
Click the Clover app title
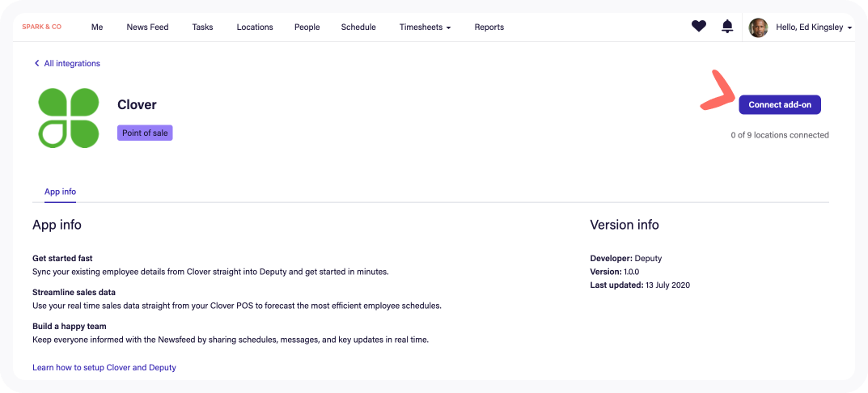coord(137,104)
